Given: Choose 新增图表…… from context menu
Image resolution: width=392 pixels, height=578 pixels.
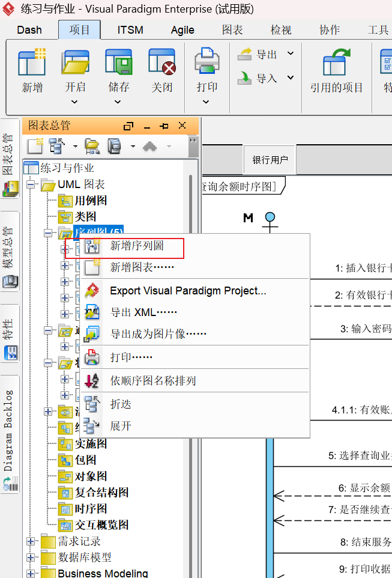Looking at the screenshot, I should coord(194,267).
